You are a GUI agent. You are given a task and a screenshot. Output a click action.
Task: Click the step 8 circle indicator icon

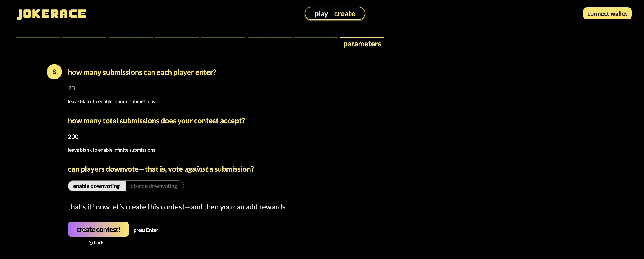click(x=54, y=71)
